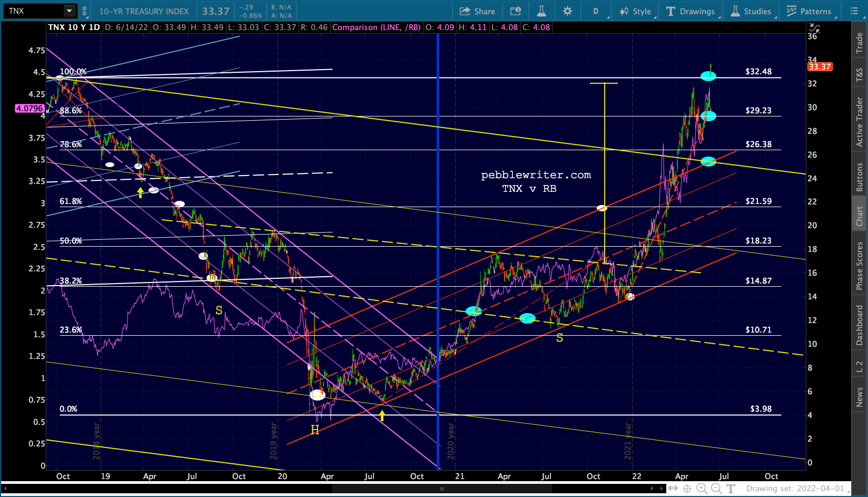Viewport: 868px width, 497px height.
Task: Click the crosshair pan icon
Action: pos(687,489)
